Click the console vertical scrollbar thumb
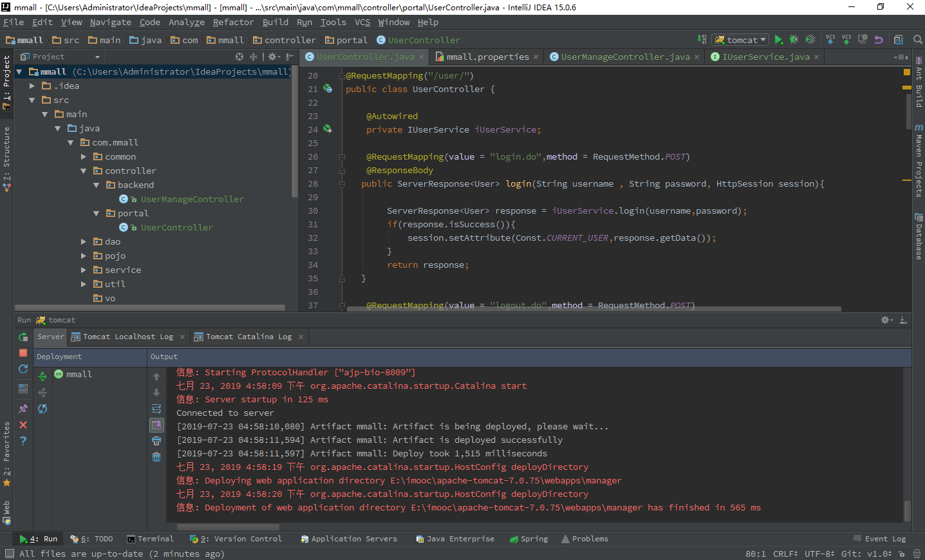This screenshot has height=560, width=925. pyautogui.click(x=907, y=510)
